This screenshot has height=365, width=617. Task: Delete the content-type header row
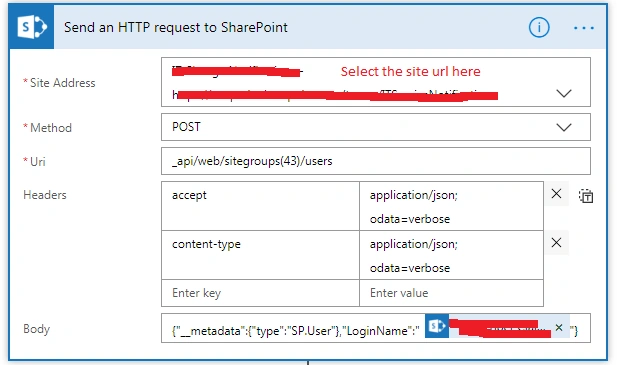click(x=556, y=243)
